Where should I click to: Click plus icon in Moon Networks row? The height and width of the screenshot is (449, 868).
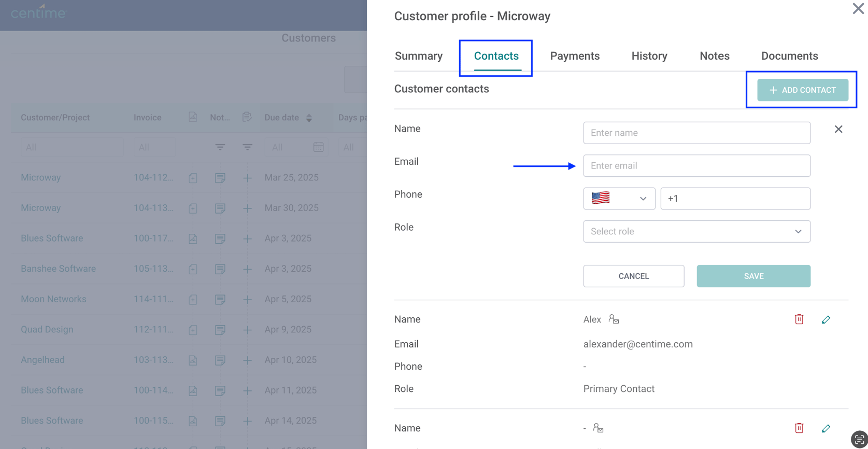(x=248, y=300)
